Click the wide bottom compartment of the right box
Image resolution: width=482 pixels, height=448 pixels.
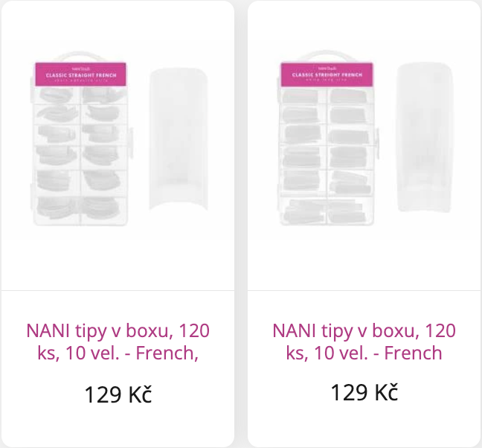coord(327,211)
